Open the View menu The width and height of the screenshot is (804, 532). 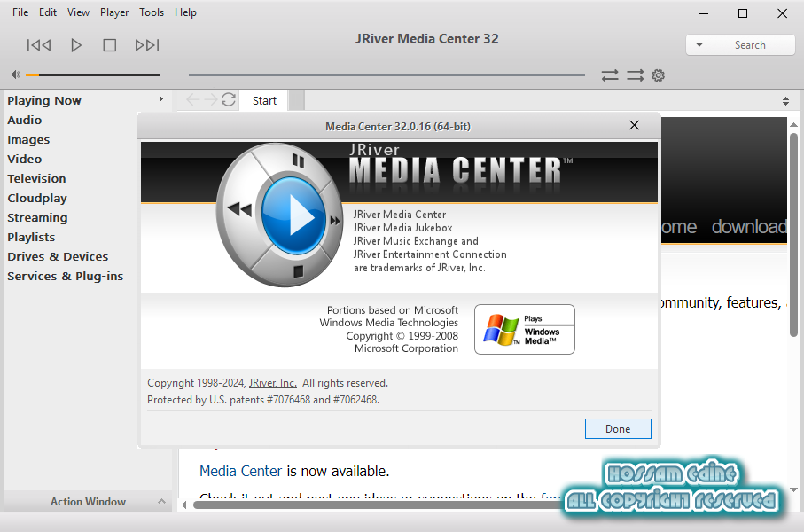[x=78, y=12]
